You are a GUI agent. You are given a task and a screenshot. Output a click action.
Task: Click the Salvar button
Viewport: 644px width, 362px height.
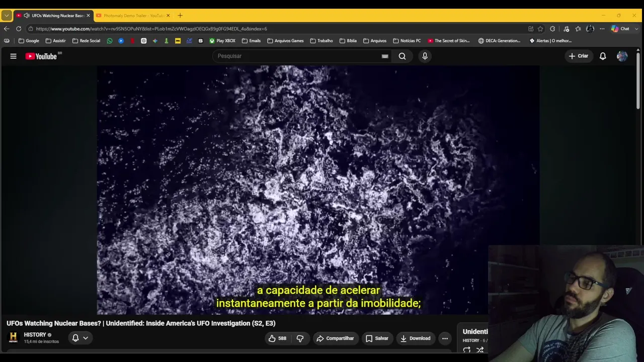point(377,338)
